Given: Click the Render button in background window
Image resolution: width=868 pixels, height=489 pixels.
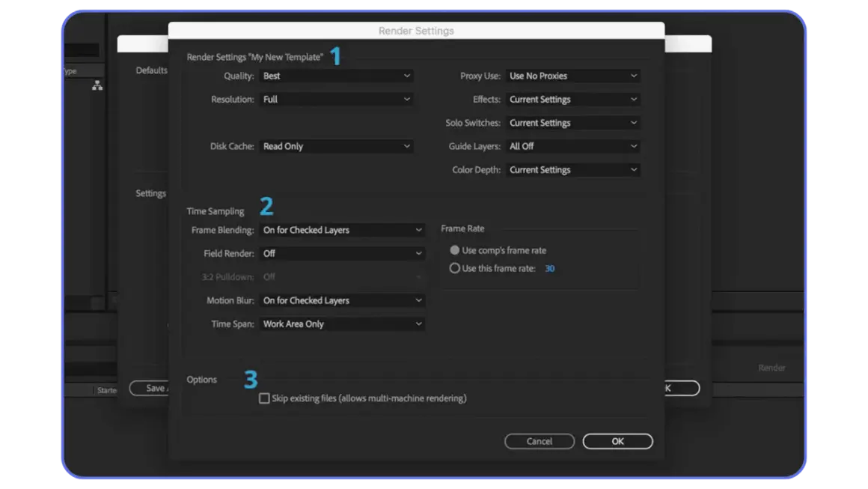Looking at the screenshot, I should pos(771,368).
